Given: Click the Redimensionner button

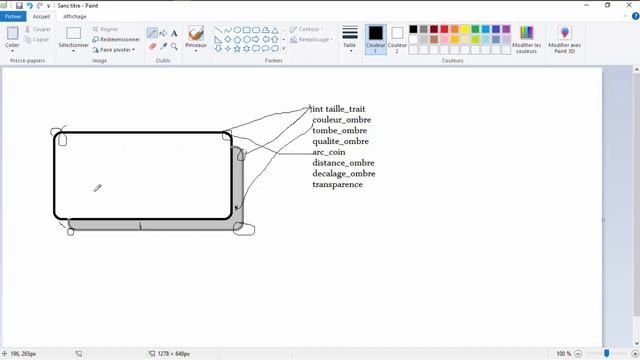Looking at the screenshot, I should 116,40.
